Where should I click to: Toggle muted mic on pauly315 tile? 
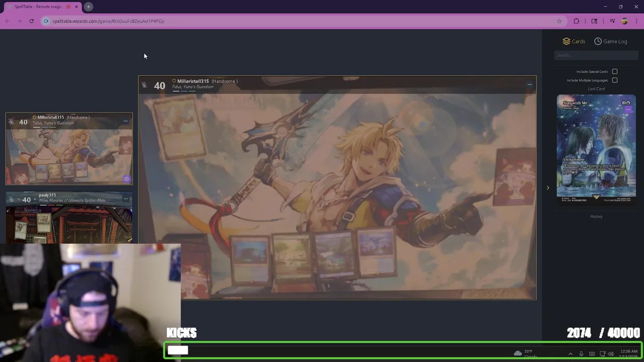[11, 199]
